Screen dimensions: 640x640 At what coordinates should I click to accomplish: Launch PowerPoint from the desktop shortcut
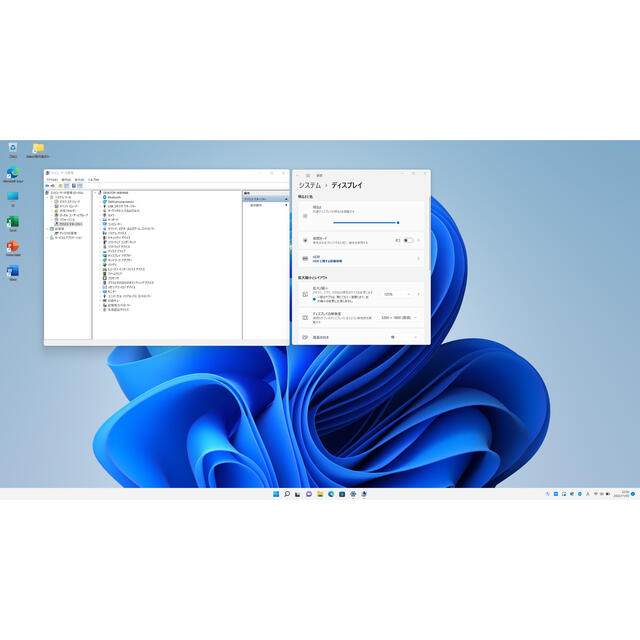pos(13,247)
